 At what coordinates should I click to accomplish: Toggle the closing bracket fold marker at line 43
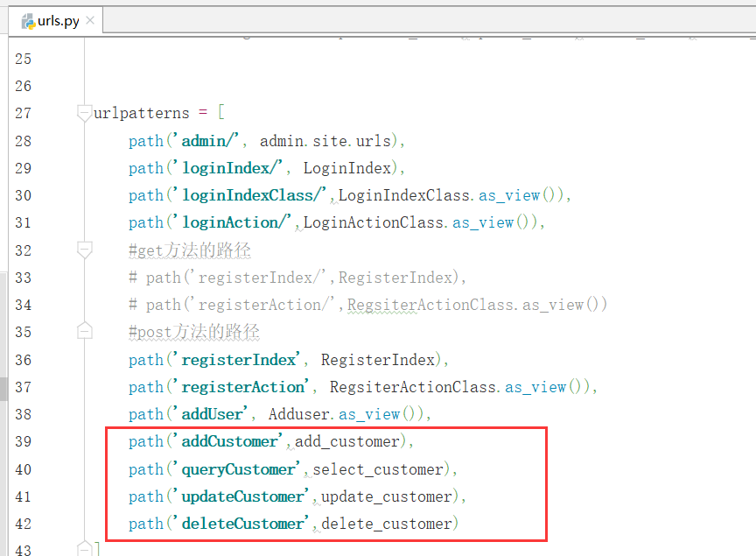[84, 549]
